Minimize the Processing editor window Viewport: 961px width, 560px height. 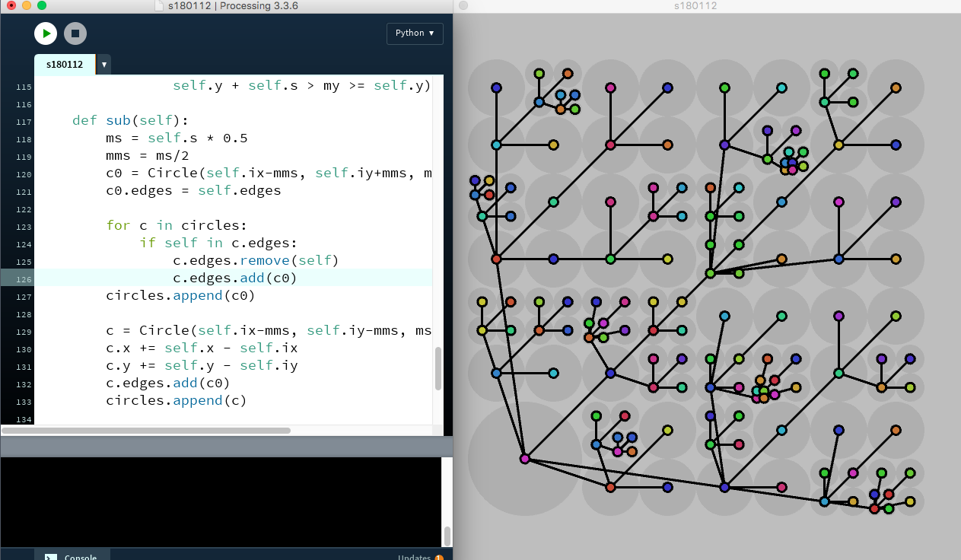click(27, 5)
